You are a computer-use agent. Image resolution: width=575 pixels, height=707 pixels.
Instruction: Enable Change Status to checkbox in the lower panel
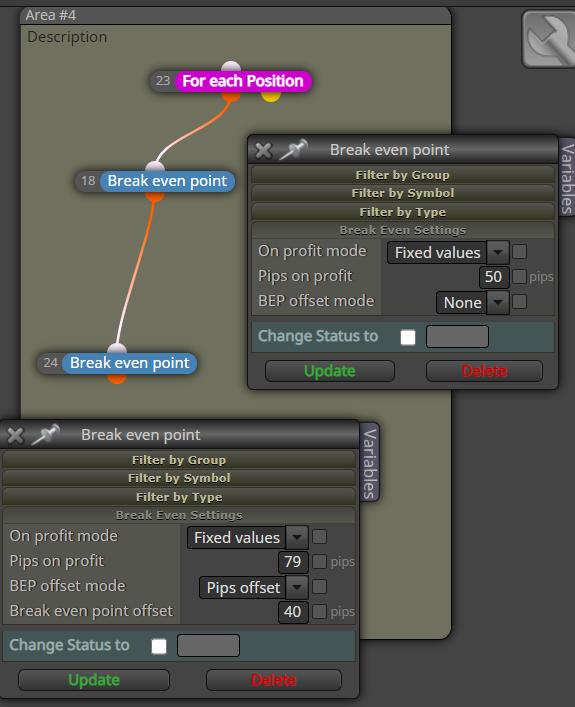click(159, 646)
